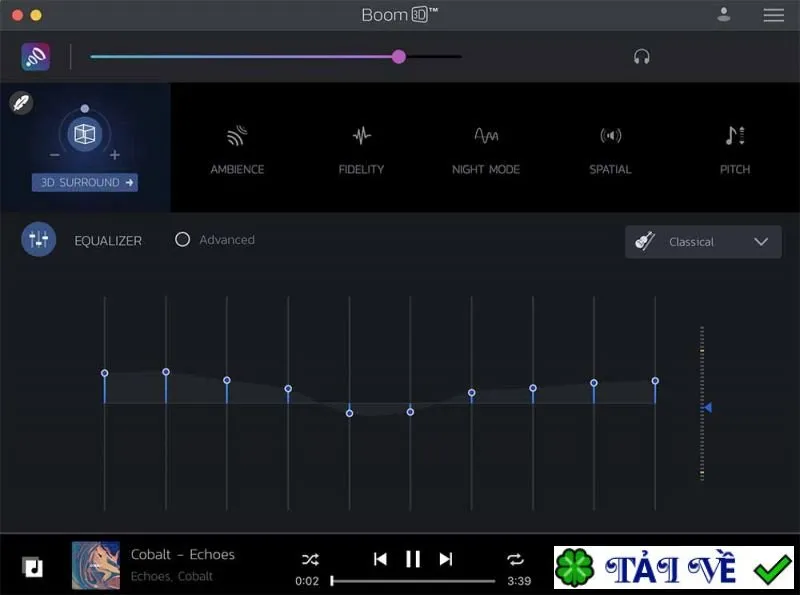Select the Advanced equalizer radio button
The image size is (800, 595).
(182, 239)
